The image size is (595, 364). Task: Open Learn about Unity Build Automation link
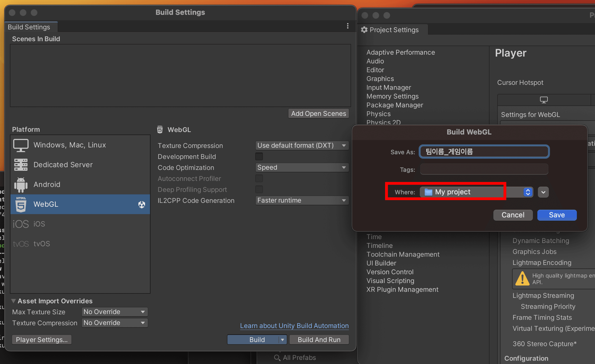coord(294,326)
